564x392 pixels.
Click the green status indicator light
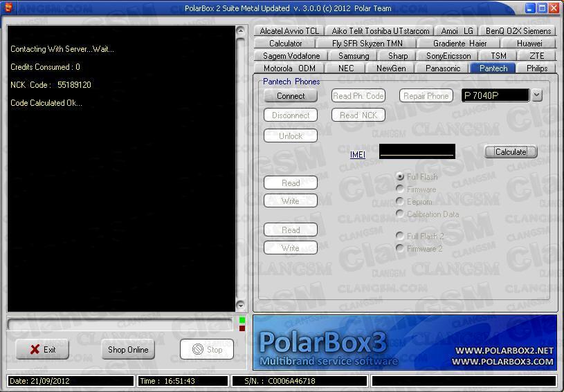click(242, 320)
